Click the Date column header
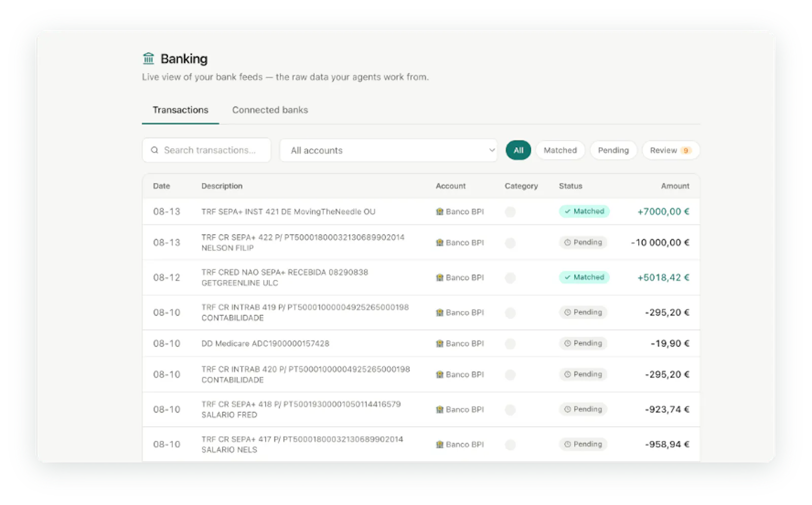The height and width of the screenshot is (505, 812). (161, 186)
